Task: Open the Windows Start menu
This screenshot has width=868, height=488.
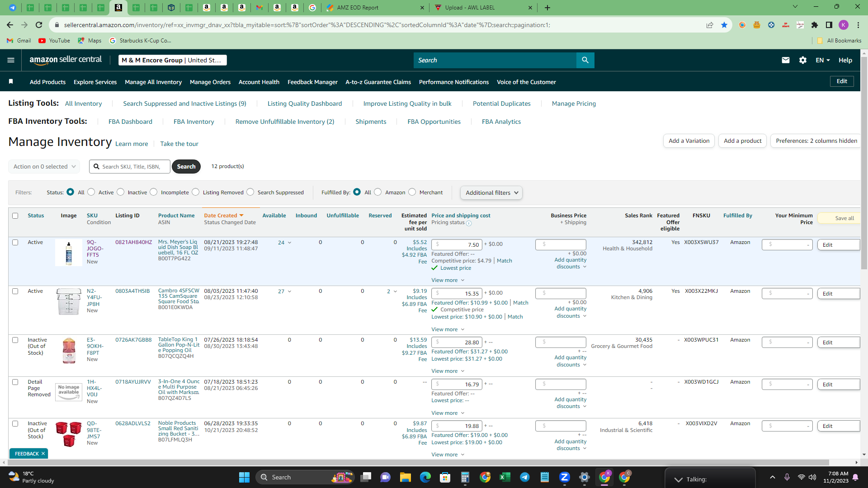Action: tap(244, 477)
